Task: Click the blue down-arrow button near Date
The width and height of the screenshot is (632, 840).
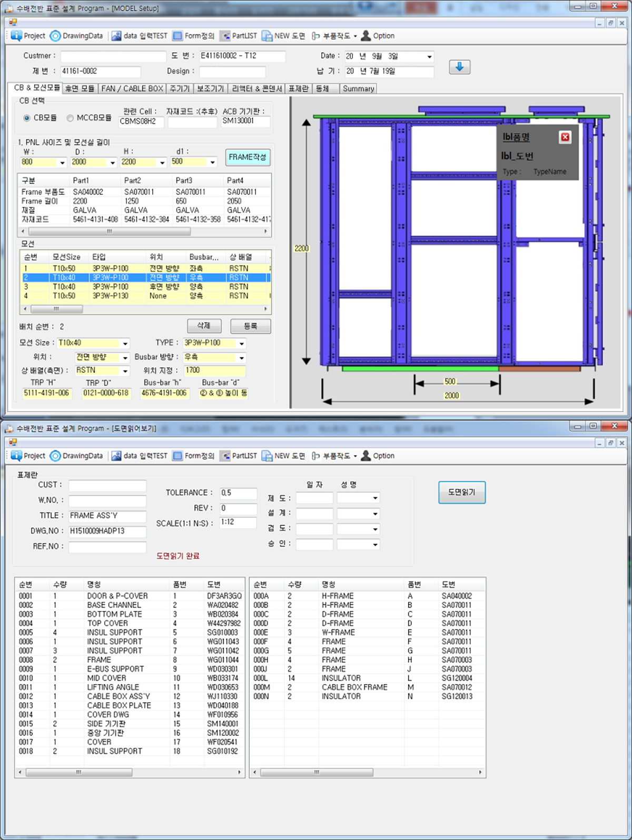Action: coord(459,67)
